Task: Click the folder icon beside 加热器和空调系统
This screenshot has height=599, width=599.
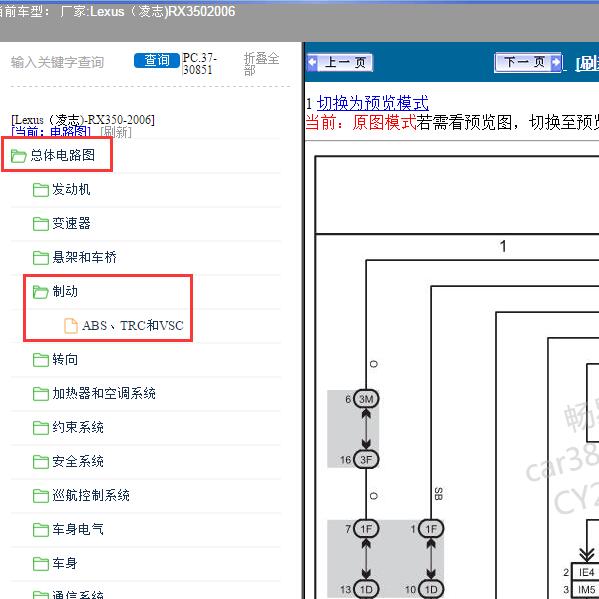Action: click(x=40, y=393)
